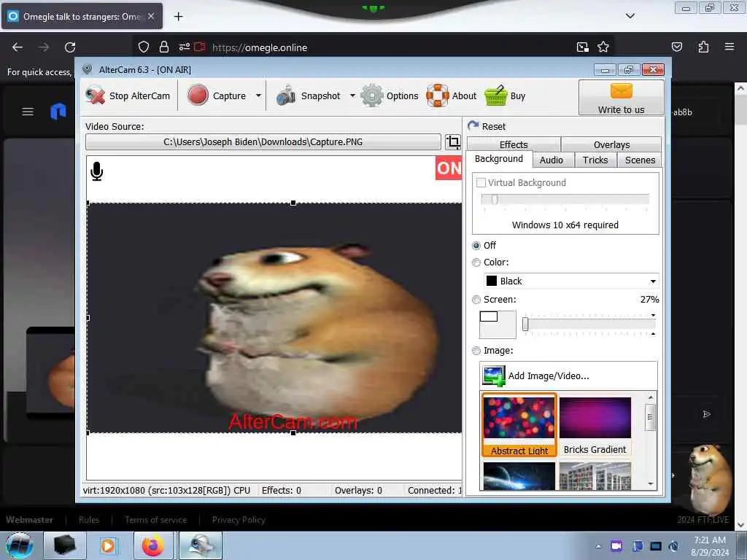747x560 pixels.
Task: Open Firefox hamburger application menu
Action: click(x=729, y=47)
